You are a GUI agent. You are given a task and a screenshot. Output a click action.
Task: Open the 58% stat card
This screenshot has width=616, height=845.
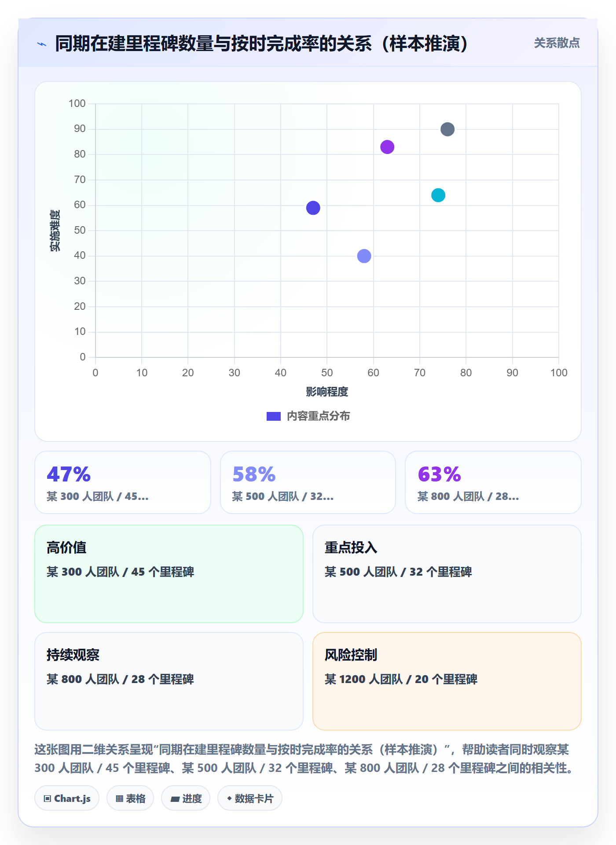click(308, 482)
